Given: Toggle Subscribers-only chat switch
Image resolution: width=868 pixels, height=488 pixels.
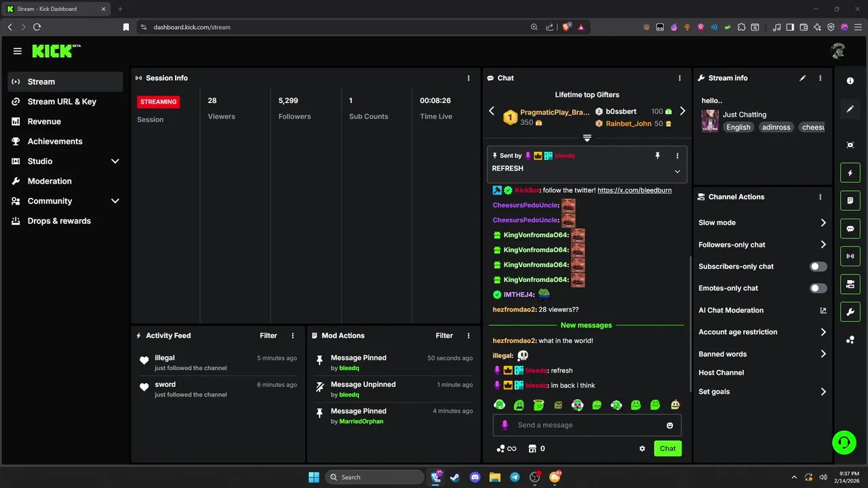Looking at the screenshot, I should [x=818, y=266].
